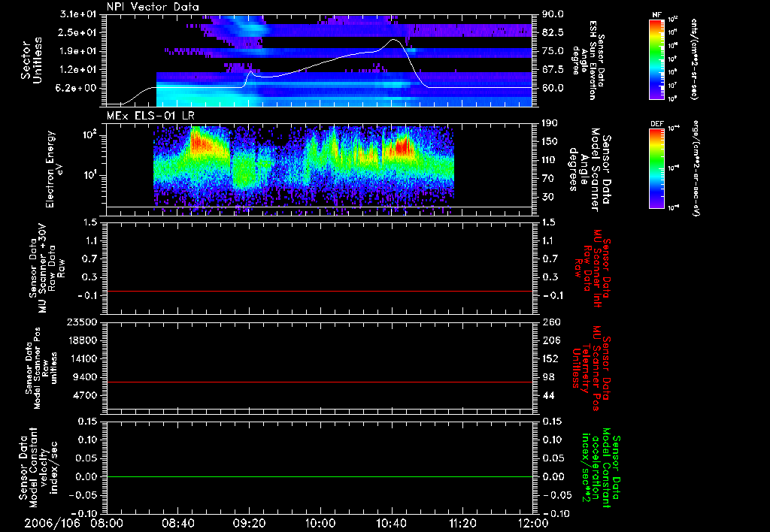770x532 pixels.
Task: Click the red line in the +30V raw data plot
Action: (x=320, y=291)
